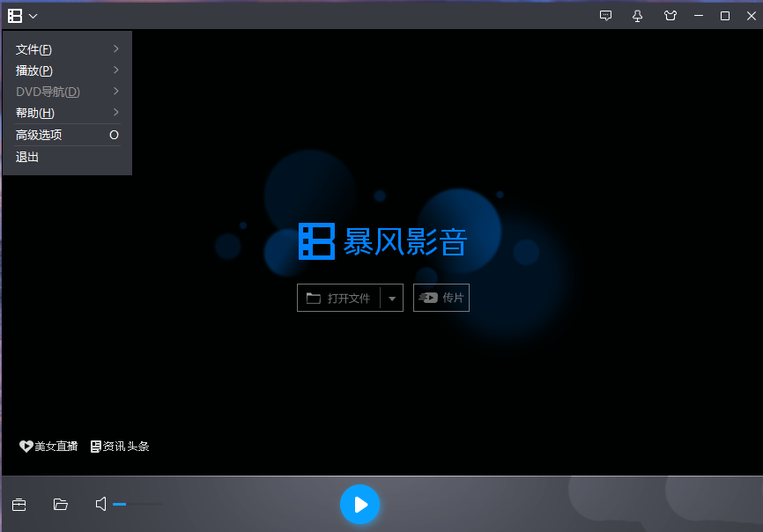The width and height of the screenshot is (763, 532).
Task: Open 高级选项 advanced options
Action: 68,135
